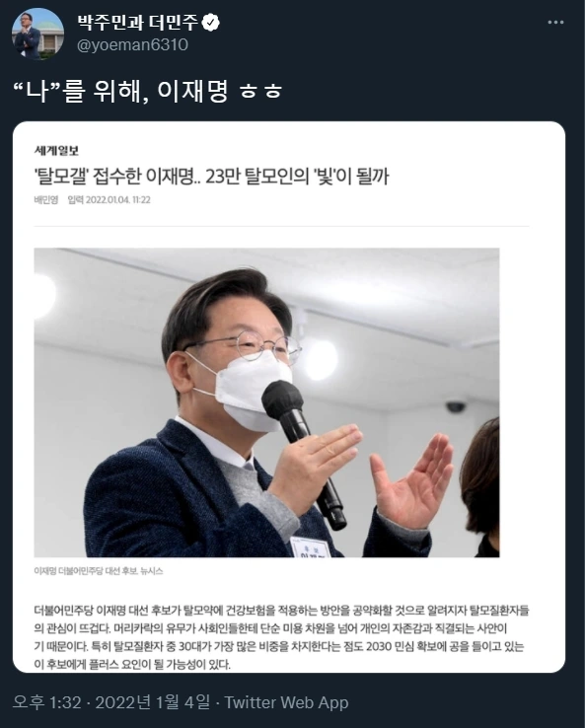The width and height of the screenshot is (585, 728).
Task: Open the 오후 1:32 timestamp link
Action: pyautogui.click(x=47, y=702)
